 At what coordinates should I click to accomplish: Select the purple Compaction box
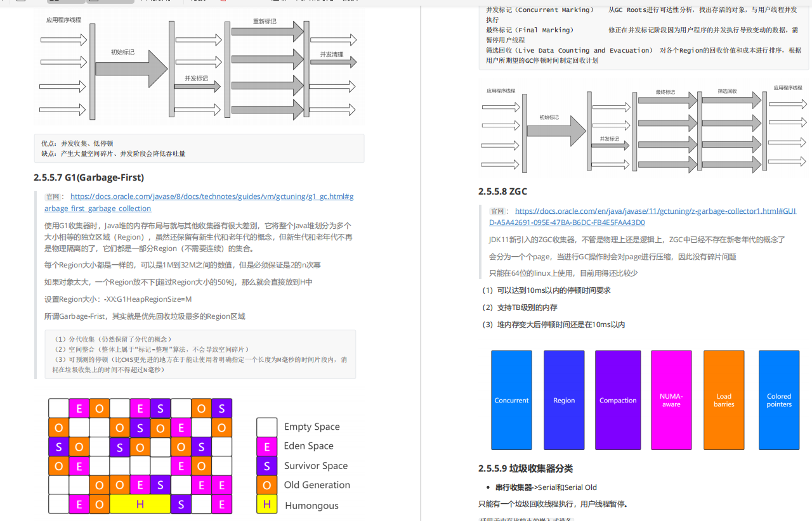pos(618,400)
